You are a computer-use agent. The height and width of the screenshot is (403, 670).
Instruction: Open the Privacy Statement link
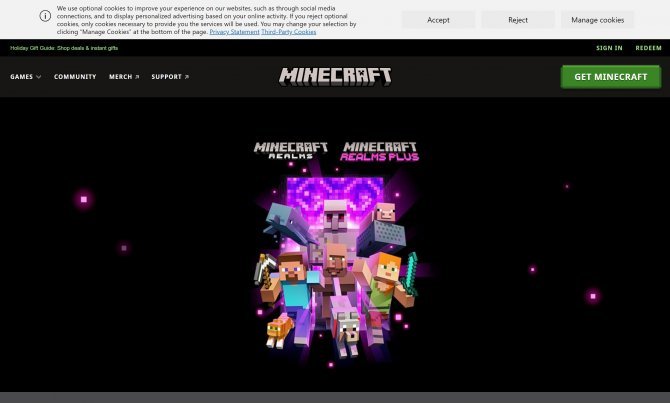(234, 32)
